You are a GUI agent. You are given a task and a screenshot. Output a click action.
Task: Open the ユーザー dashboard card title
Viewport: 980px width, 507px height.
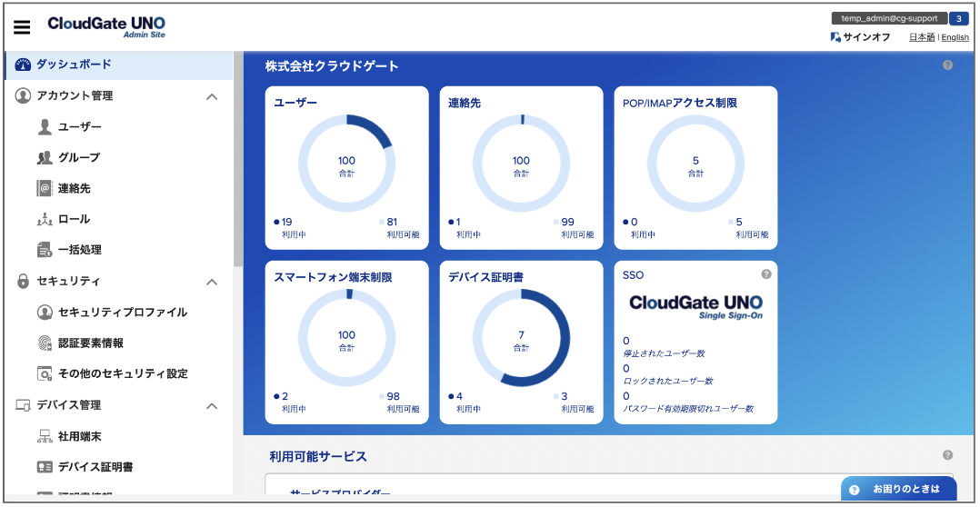tap(295, 104)
